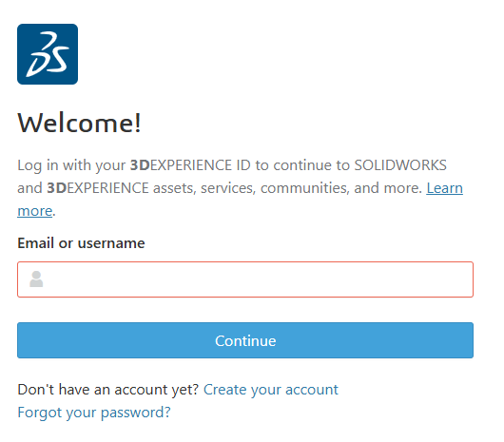Open the Create your account link
The width and height of the screenshot is (504, 442).
(271, 390)
